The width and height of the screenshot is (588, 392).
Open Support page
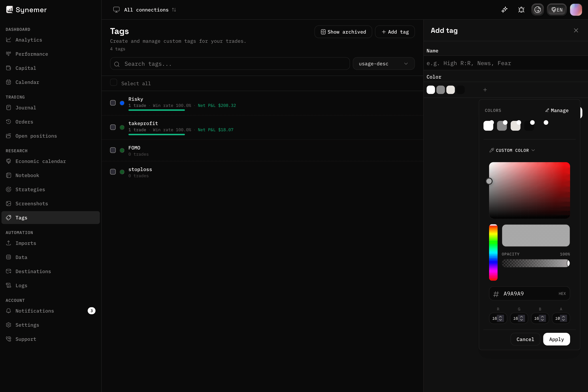(51, 339)
